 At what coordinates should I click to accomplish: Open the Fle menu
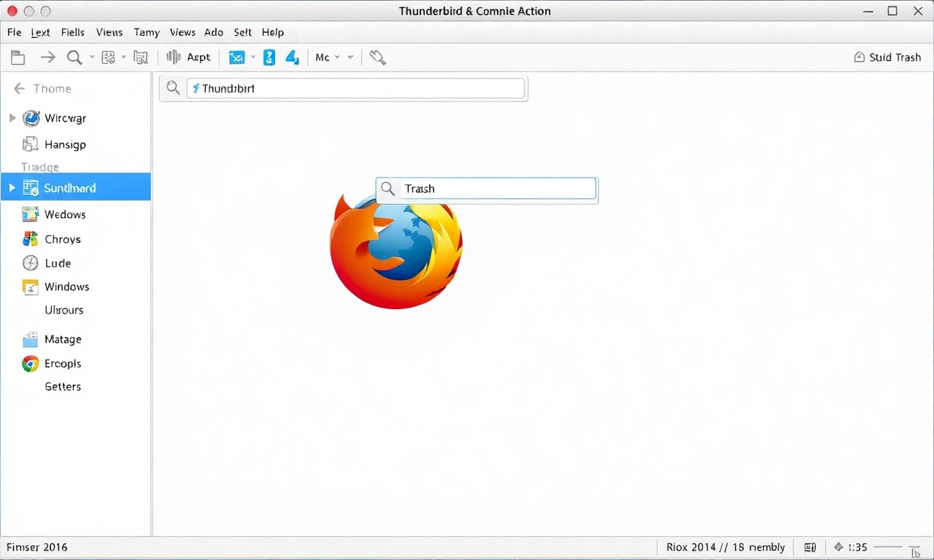pyautogui.click(x=15, y=32)
